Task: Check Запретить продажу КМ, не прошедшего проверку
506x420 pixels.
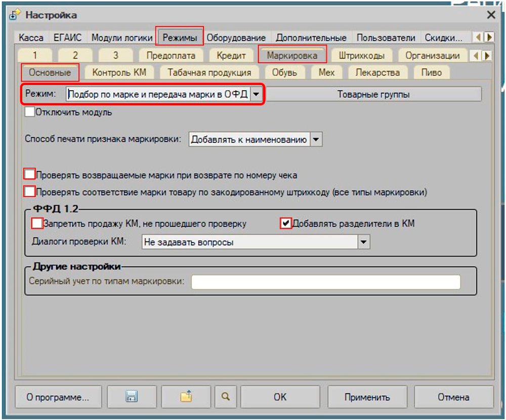Action: [x=37, y=223]
